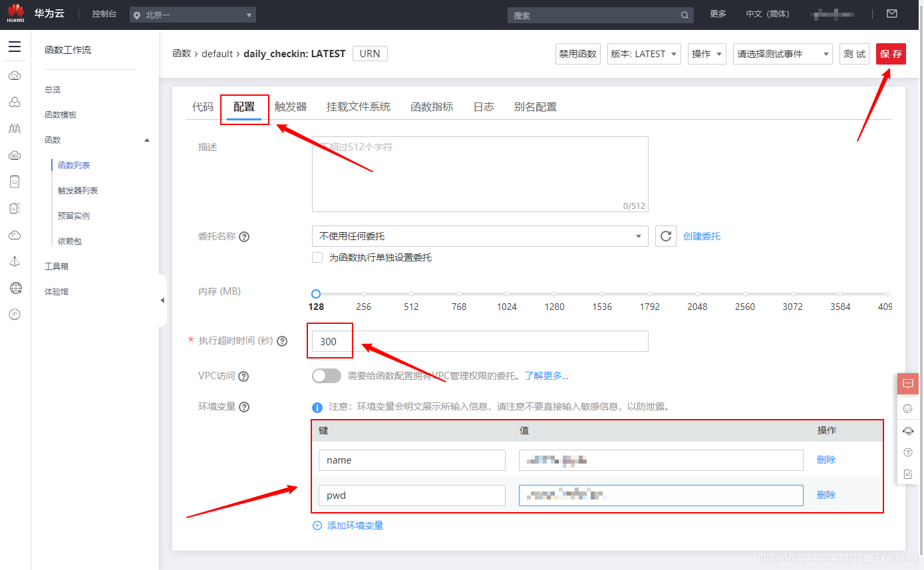The height and width of the screenshot is (570, 924).
Task: Open the hamburger service list menu
Action: coord(15,47)
